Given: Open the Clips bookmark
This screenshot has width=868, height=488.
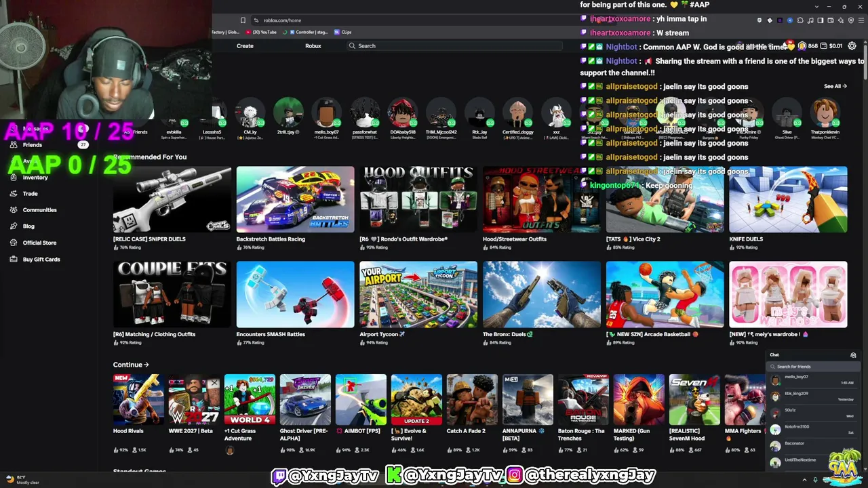Looking at the screenshot, I should pos(342,32).
